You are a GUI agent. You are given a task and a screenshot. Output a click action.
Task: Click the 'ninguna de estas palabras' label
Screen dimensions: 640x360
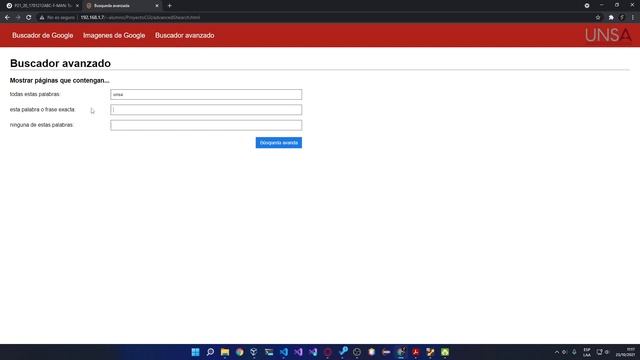[41, 125]
